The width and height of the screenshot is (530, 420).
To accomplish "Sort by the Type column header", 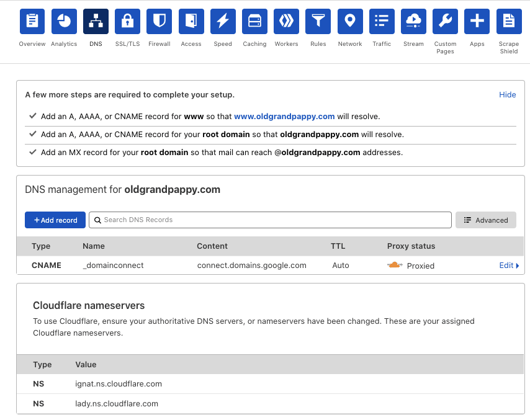I will pyautogui.click(x=41, y=246).
